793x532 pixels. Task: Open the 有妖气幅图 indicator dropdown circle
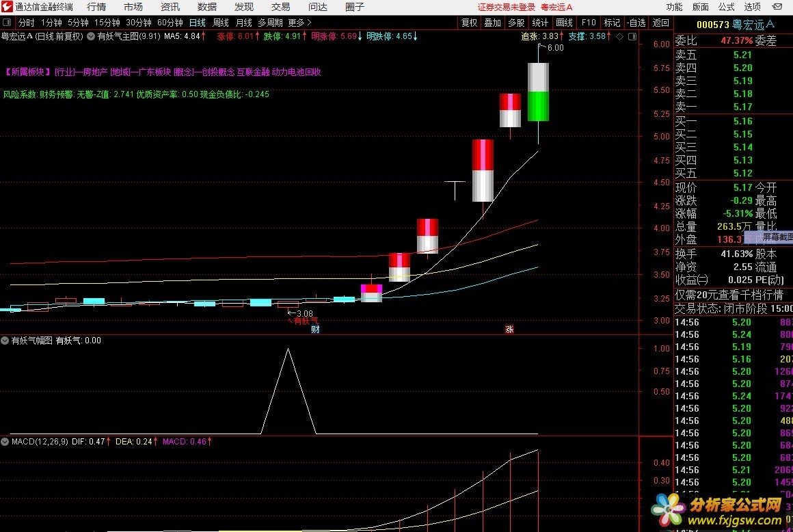tap(5, 341)
